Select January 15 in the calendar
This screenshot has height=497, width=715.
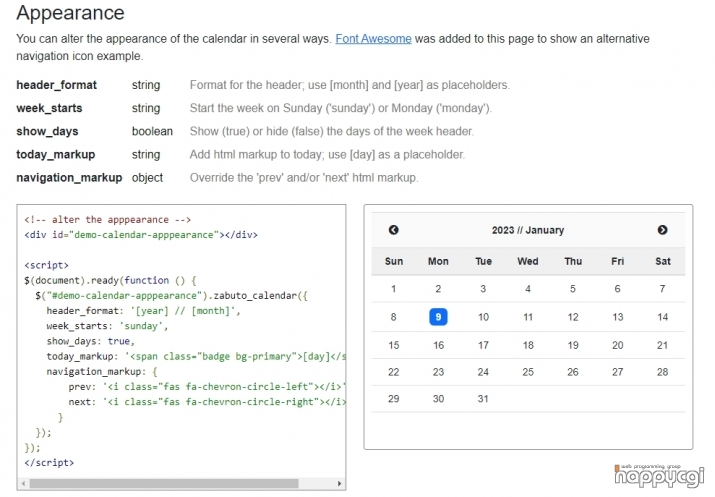(394, 345)
